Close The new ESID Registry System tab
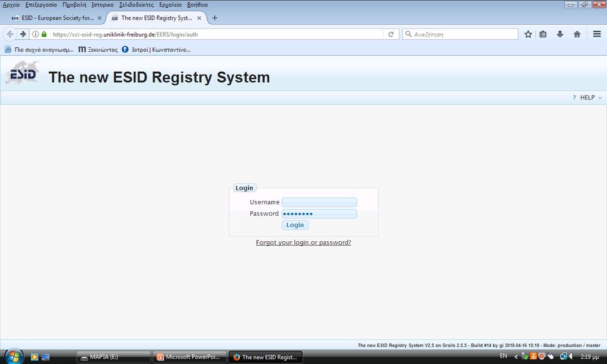The height and width of the screenshot is (364, 607). 199,18
